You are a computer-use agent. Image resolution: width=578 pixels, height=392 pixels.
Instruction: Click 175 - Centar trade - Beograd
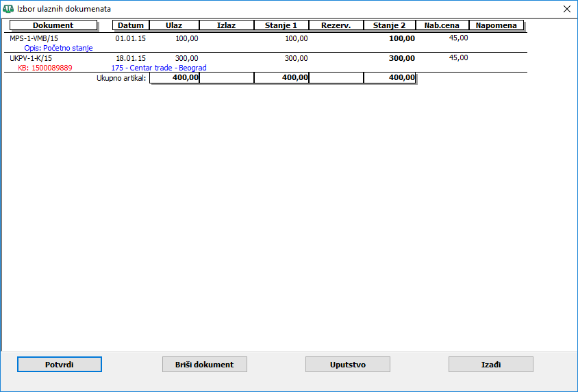(159, 68)
